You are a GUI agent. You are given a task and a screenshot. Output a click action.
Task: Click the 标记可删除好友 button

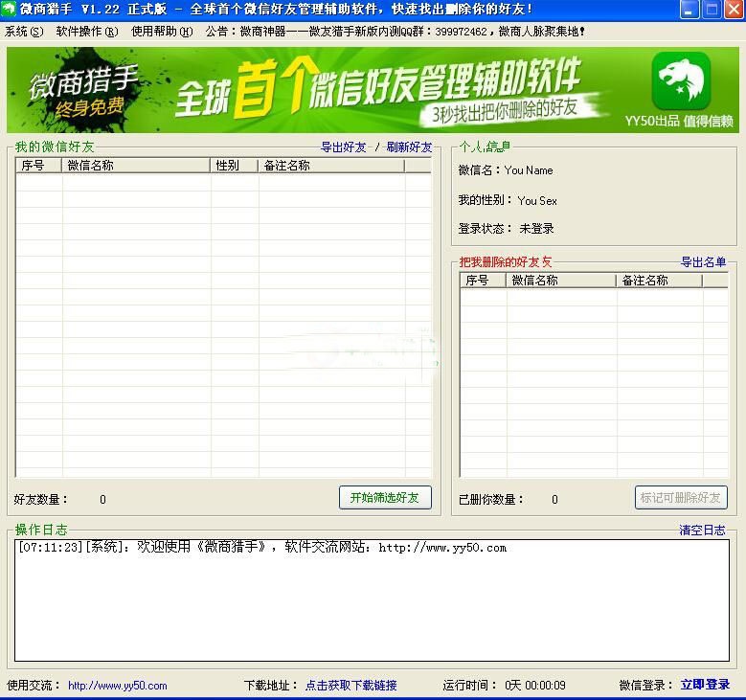[x=681, y=498]
